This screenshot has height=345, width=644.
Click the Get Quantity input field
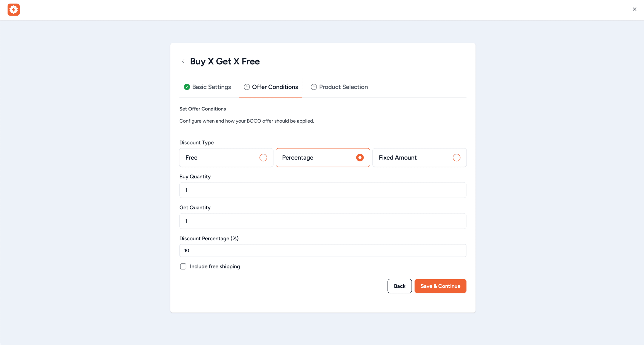click(x=323, y=221)
